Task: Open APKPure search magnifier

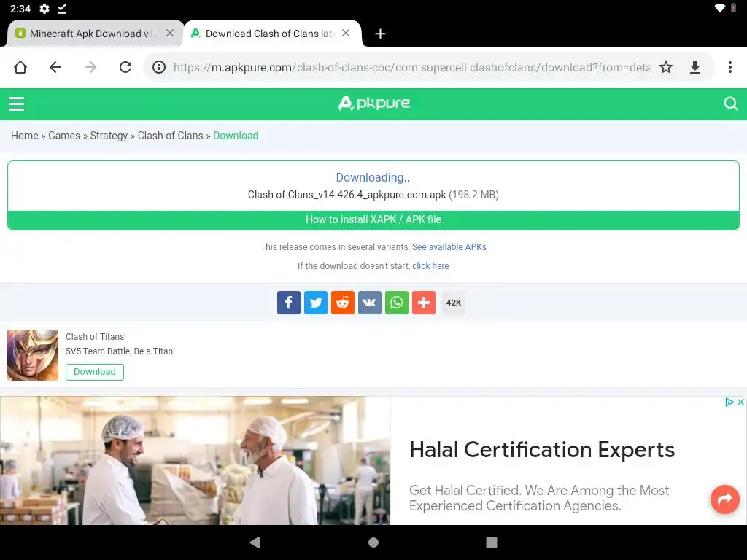Action: [x=730, y=104]
